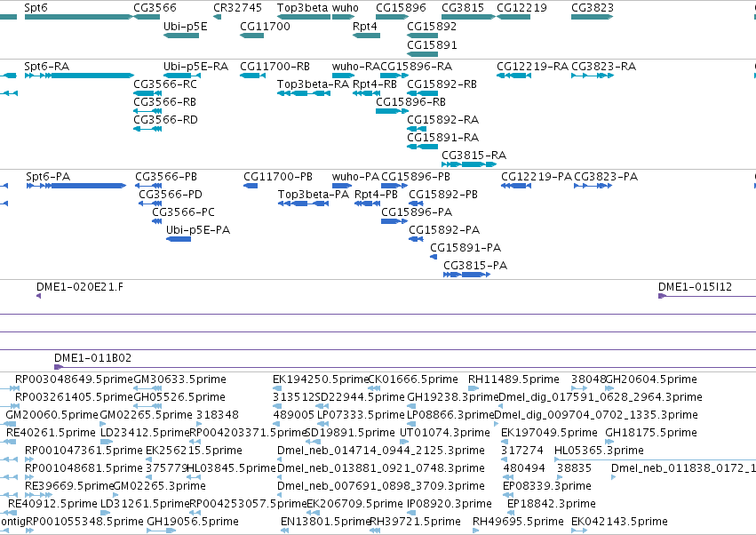Click the Ubi-p5E-PA protein label
This screenshot has height=535, width=756.
[x=198, y=229]
